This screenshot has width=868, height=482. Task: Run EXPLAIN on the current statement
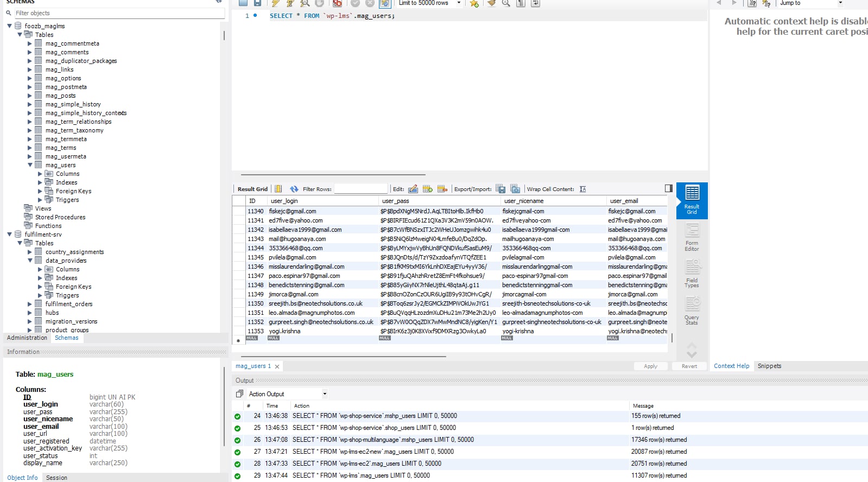tap(305, 3)
